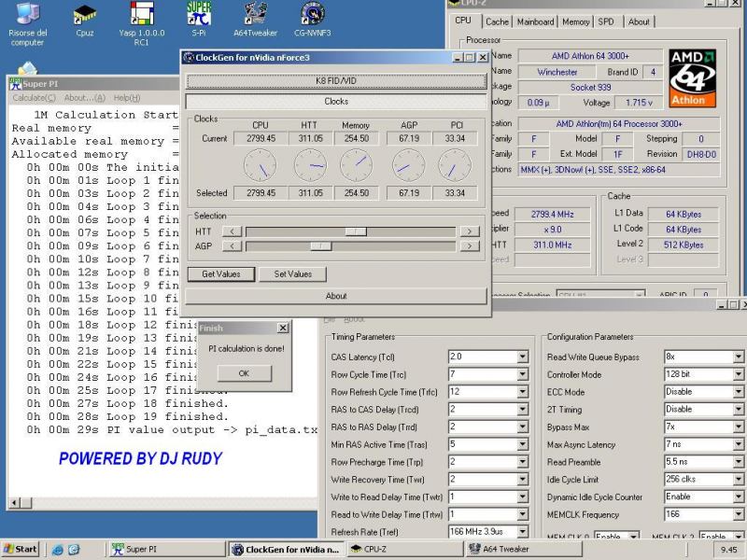Expand the Refresh Rate (Tref) dropdown
747x560 pixels.
pos(523,532)
